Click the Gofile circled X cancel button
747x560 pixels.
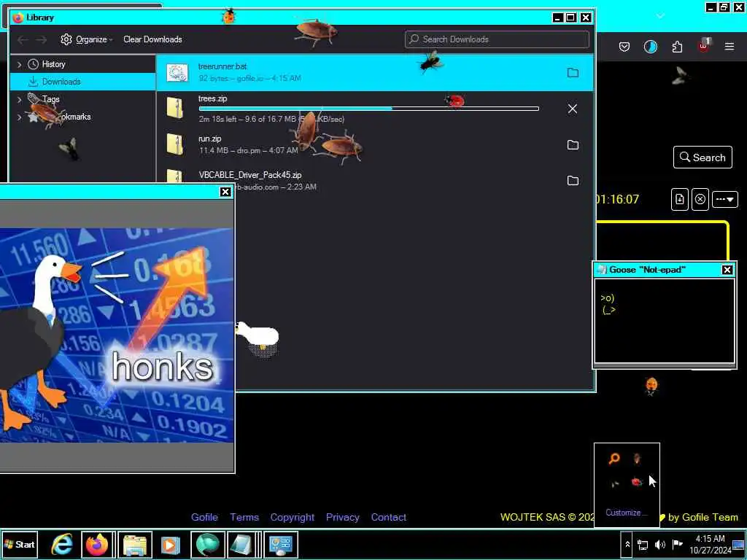(x=700, y=199)
